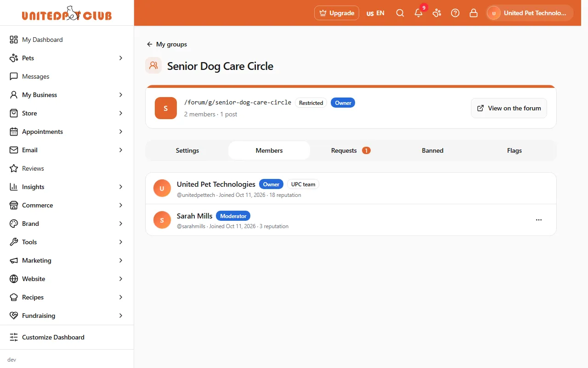Click the Messages speech bubble icon
588x368 pixels.
pyautogui.click(x=14, y=76)
